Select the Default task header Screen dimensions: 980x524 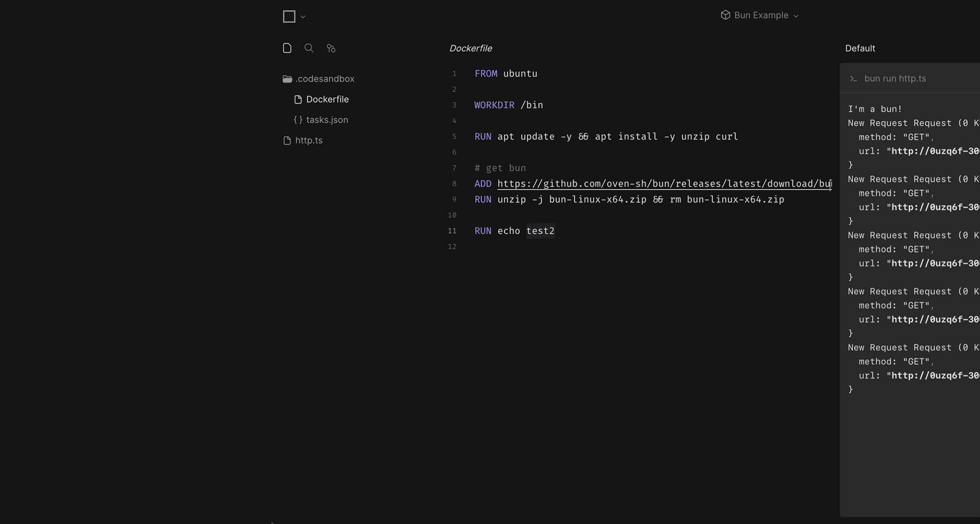tap(860, 48)
